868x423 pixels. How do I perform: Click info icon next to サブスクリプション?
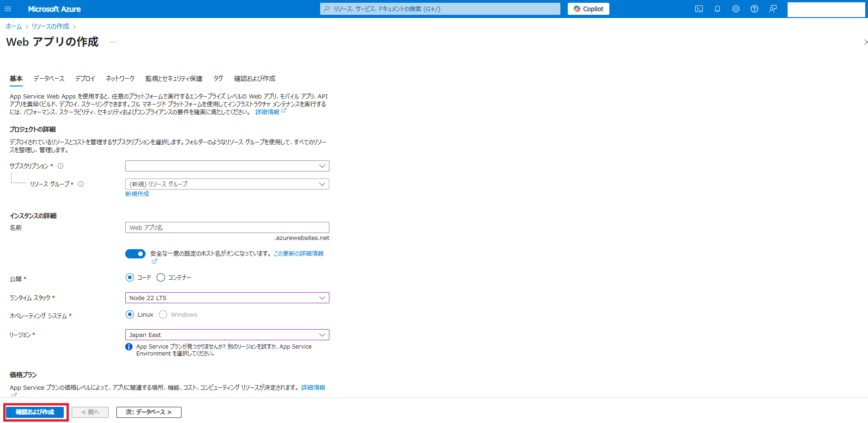[x=61, y=166]
